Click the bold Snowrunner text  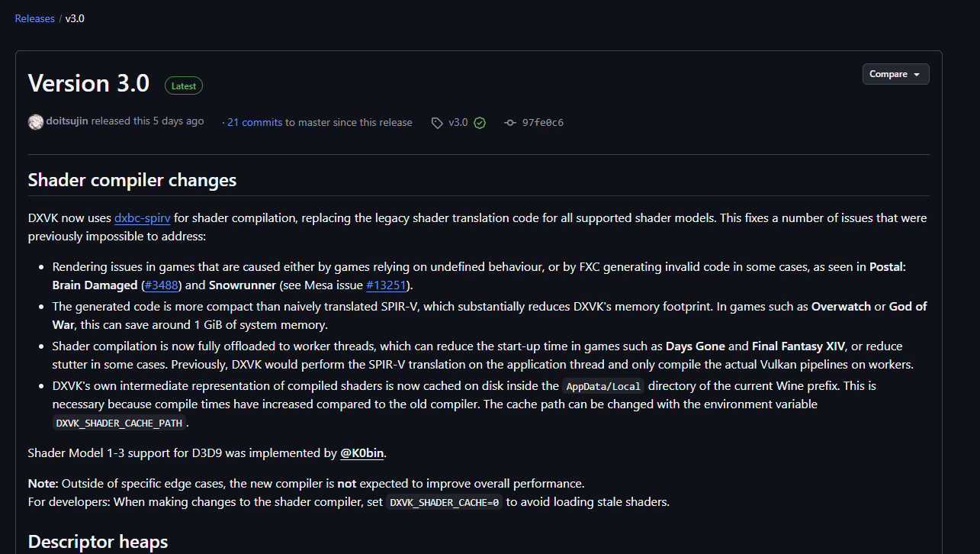click(242, 285)
